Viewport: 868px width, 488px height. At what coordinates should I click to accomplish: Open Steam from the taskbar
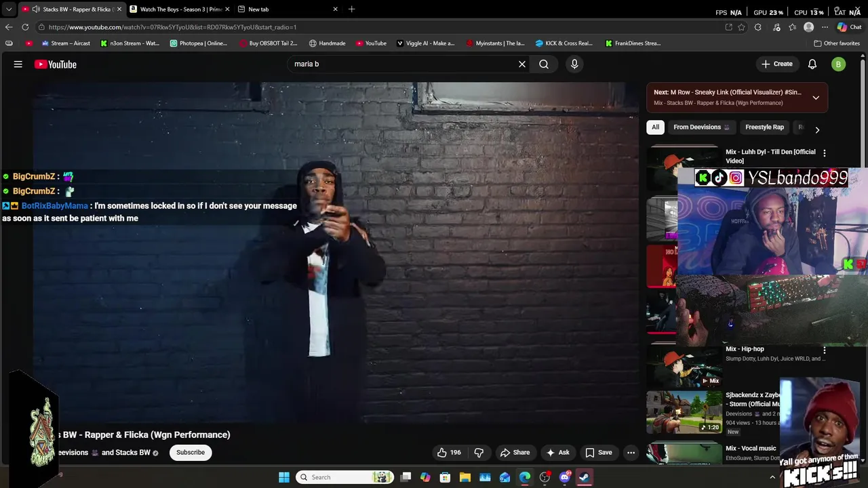(584, 477)
